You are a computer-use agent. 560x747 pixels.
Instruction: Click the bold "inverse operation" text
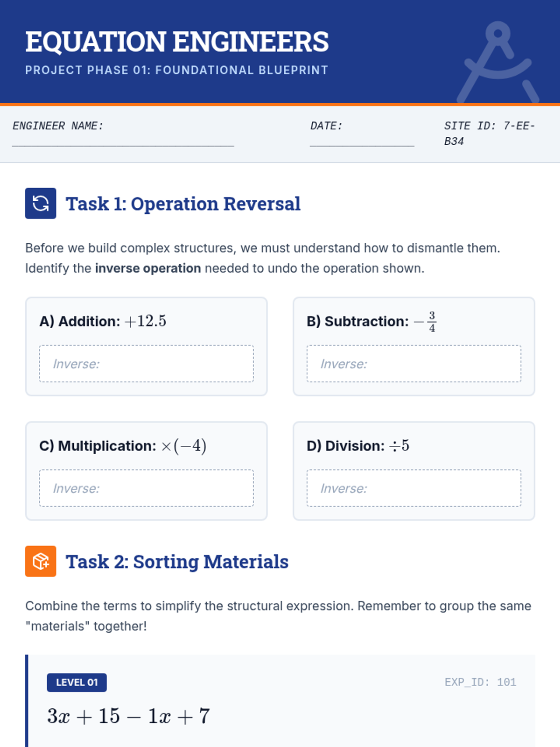(148, 268)
